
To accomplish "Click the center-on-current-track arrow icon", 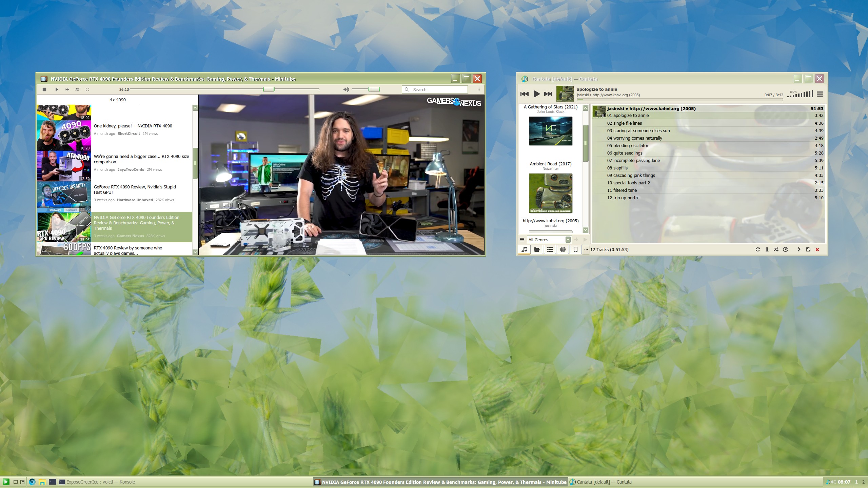I will pos(799,249).
